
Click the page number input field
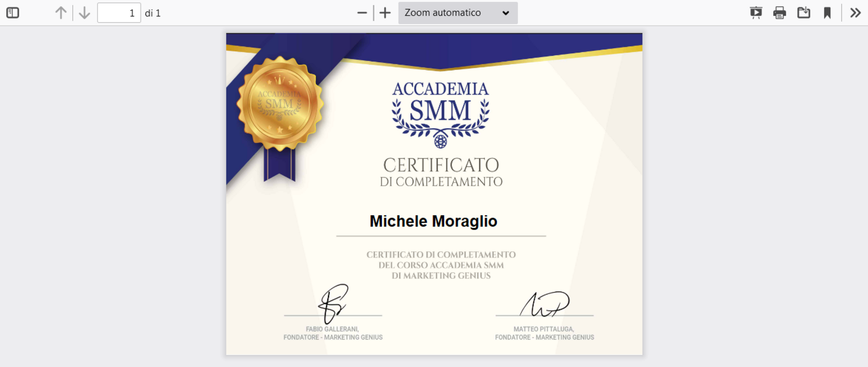[119, 13]
